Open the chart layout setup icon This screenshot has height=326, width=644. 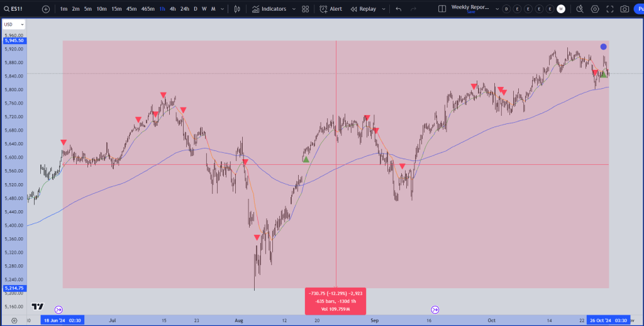[x=441, y=9]
